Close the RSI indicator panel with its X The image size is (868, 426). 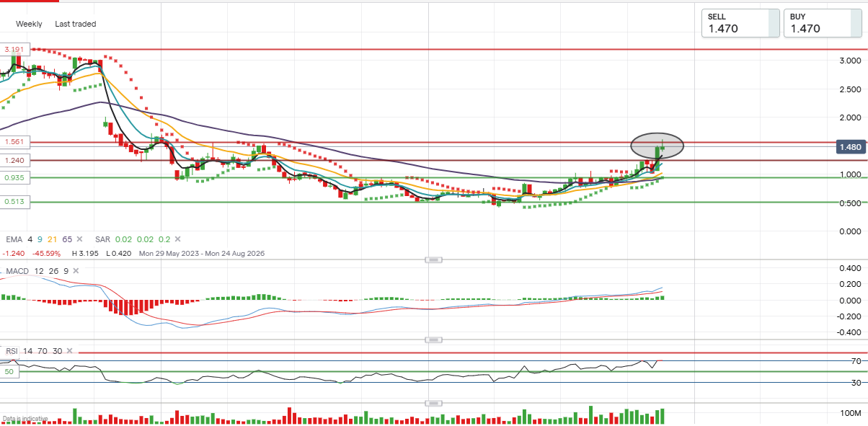coord(69,351)
